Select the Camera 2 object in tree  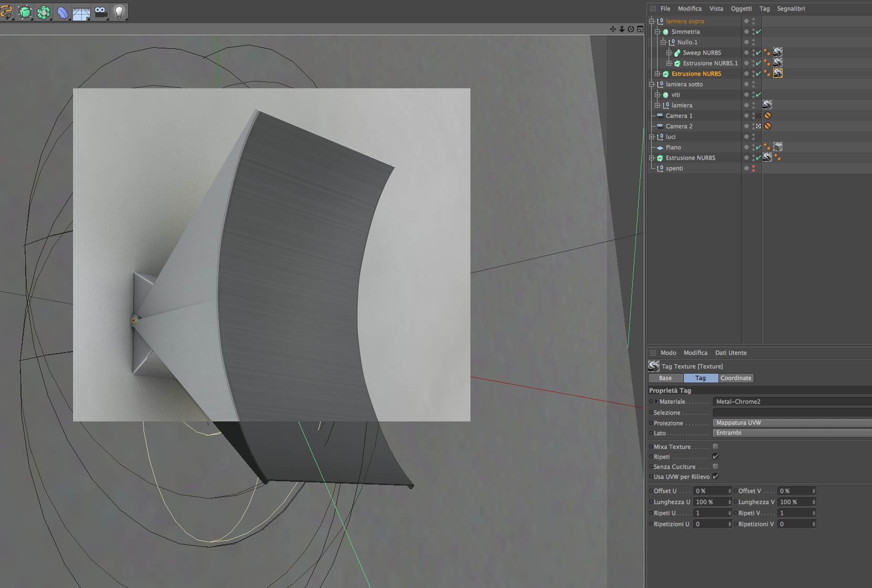pos(679,126)
